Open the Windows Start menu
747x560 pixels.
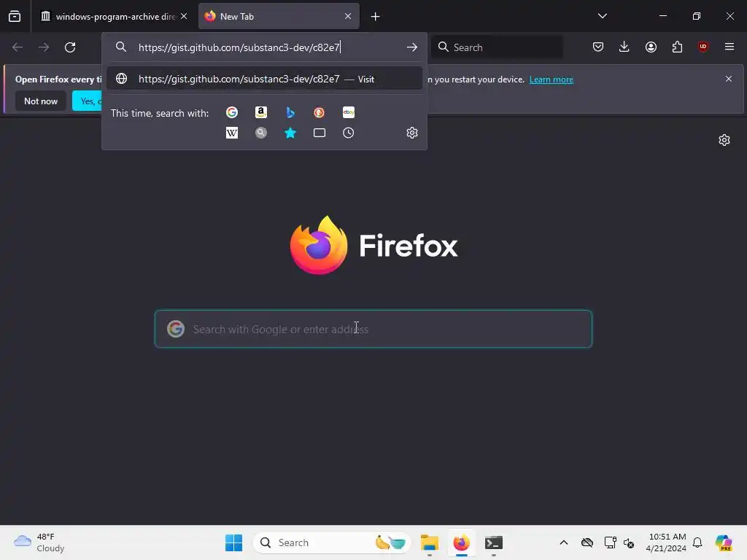[x=234, y=542]
